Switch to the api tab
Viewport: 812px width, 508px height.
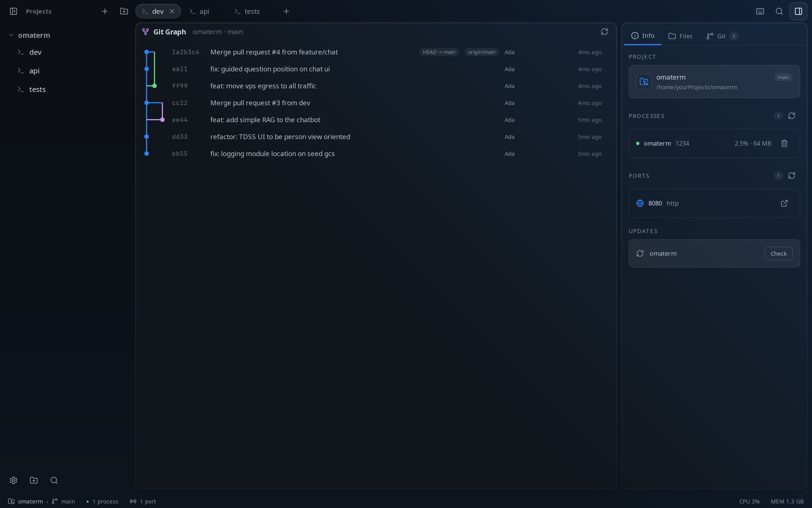pyautogui.click(x=204, y=11)
